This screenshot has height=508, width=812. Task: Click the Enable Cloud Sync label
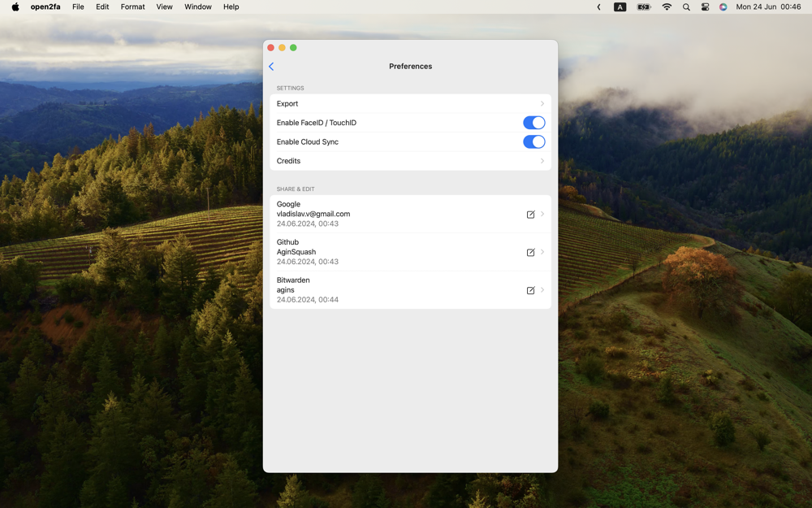coord(308,141)
